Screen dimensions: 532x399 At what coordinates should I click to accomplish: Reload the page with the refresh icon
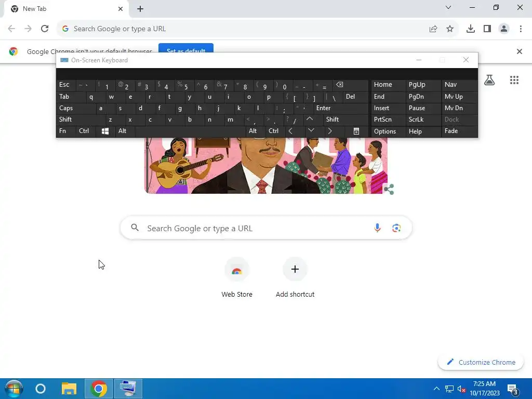[x=45, y=29]
